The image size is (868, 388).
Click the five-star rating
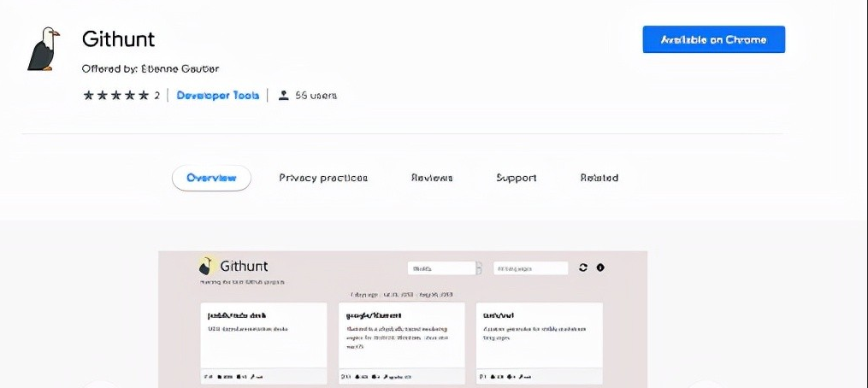click(x=116, y=95)
